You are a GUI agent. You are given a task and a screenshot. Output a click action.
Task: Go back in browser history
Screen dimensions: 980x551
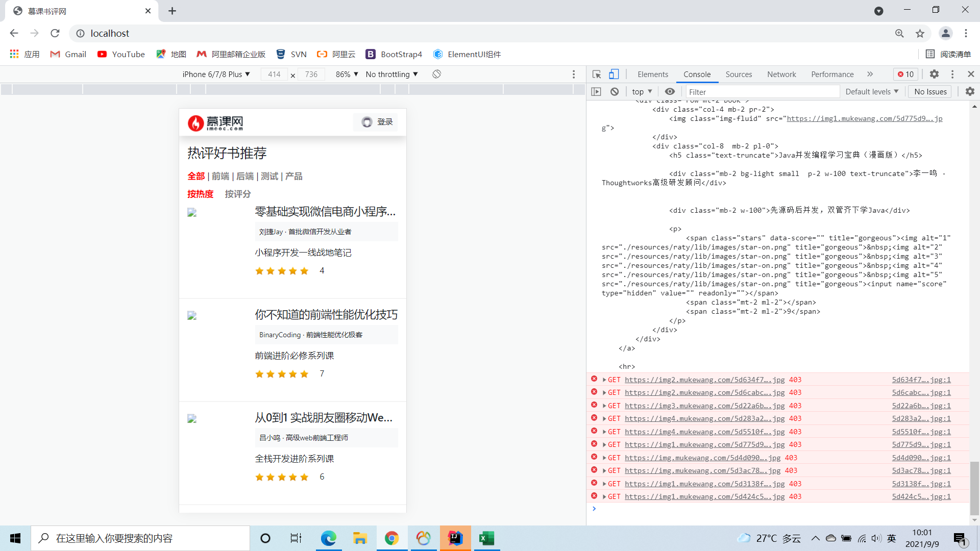[x=14, y=33]
